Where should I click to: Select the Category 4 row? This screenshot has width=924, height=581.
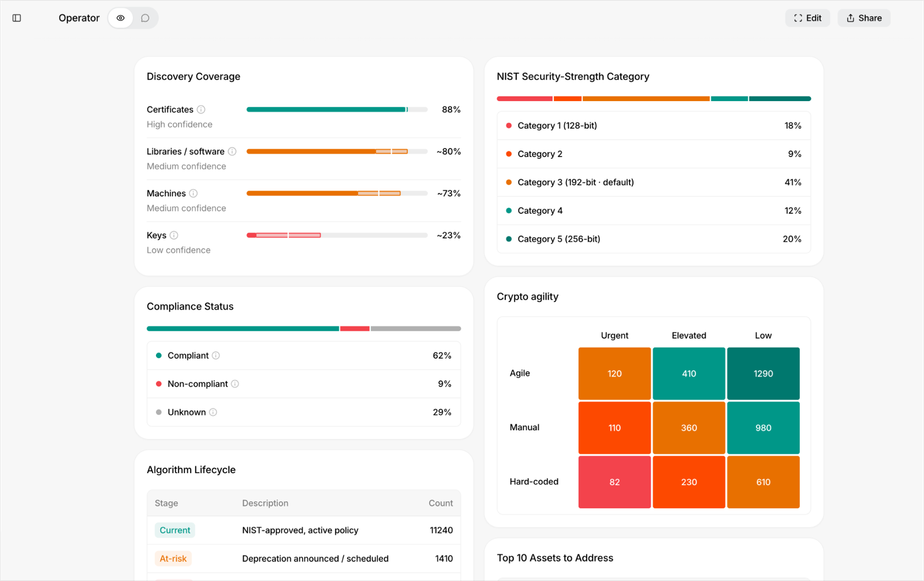pos(654,210)
